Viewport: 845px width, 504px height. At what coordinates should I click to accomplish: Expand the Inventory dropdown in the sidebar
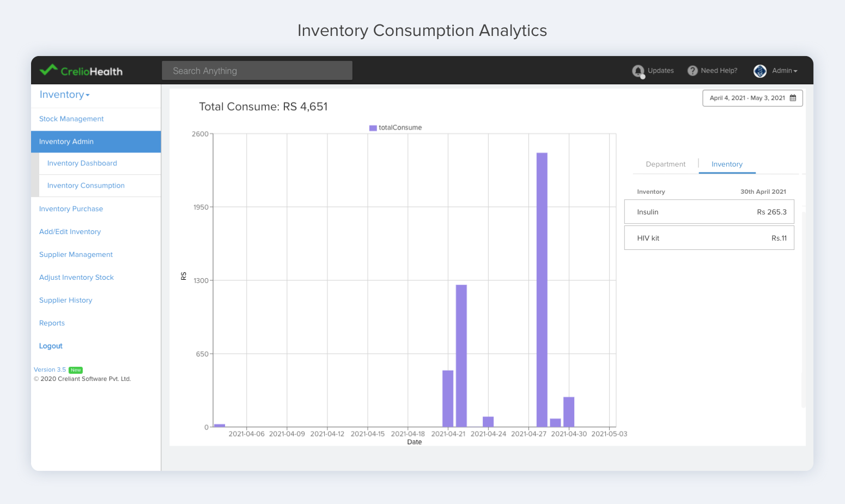tap(64, 95)
